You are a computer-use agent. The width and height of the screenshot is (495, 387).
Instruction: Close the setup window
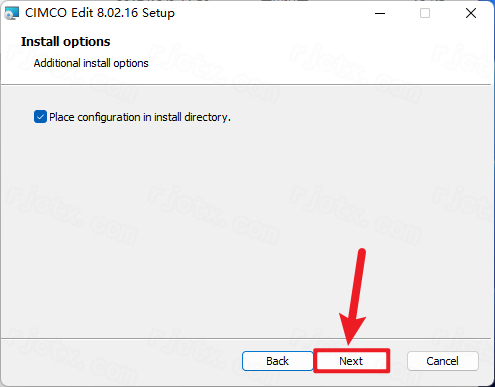[471, 13]
